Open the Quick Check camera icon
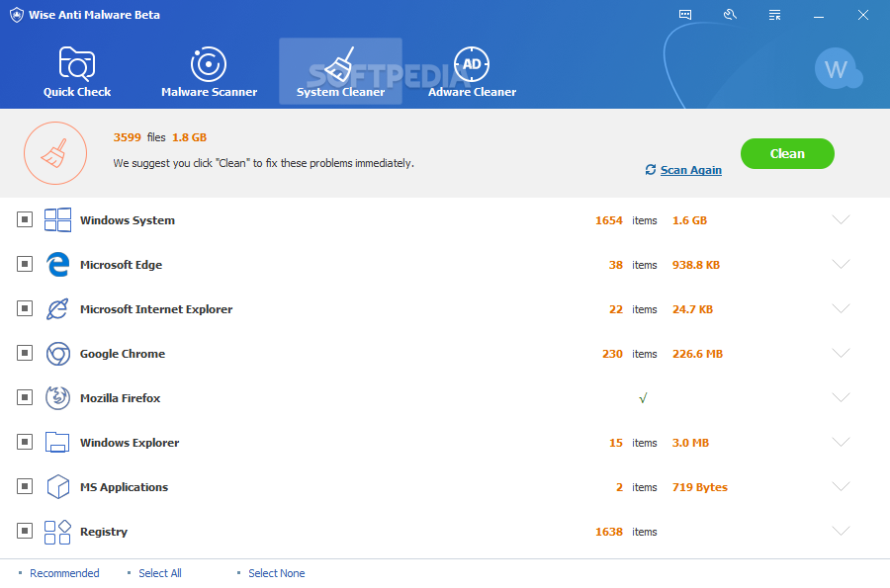This screenshot has width=890, height=588. 76,63
